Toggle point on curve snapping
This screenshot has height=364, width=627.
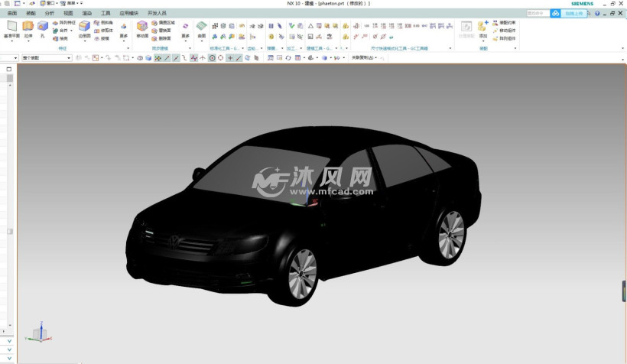tap(239, 58)
